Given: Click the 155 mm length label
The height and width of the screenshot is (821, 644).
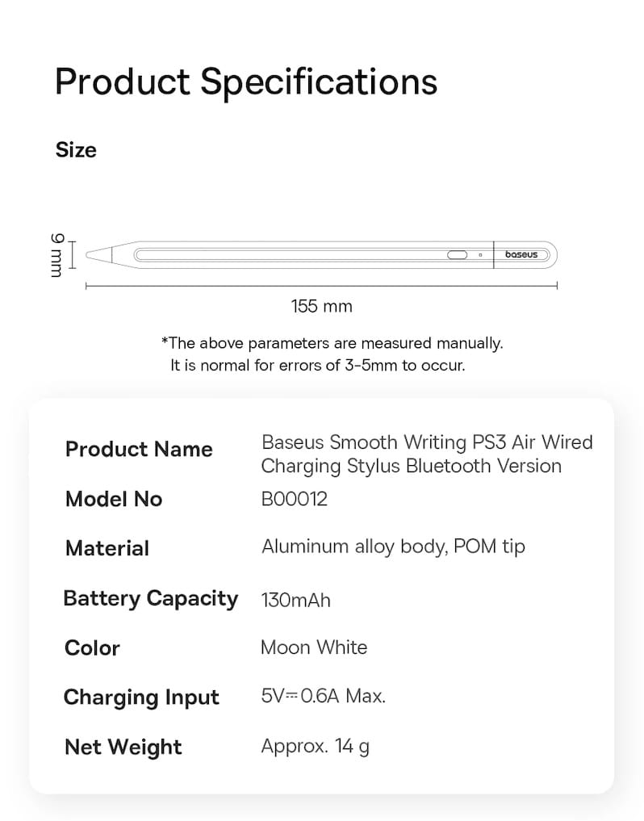Looking at the screenshot, I should (x=321, y=306).
